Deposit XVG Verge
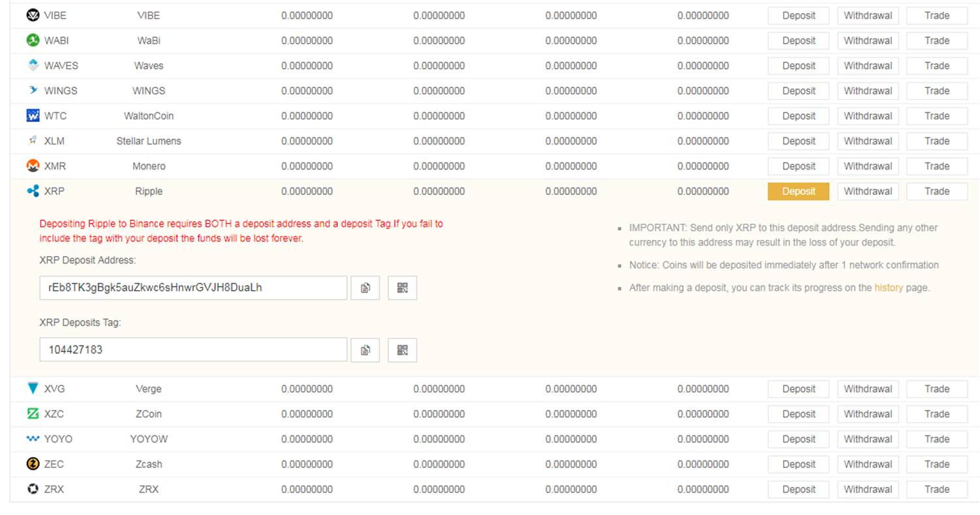This screenshot has height=515, width=980. tap(799, 389)
